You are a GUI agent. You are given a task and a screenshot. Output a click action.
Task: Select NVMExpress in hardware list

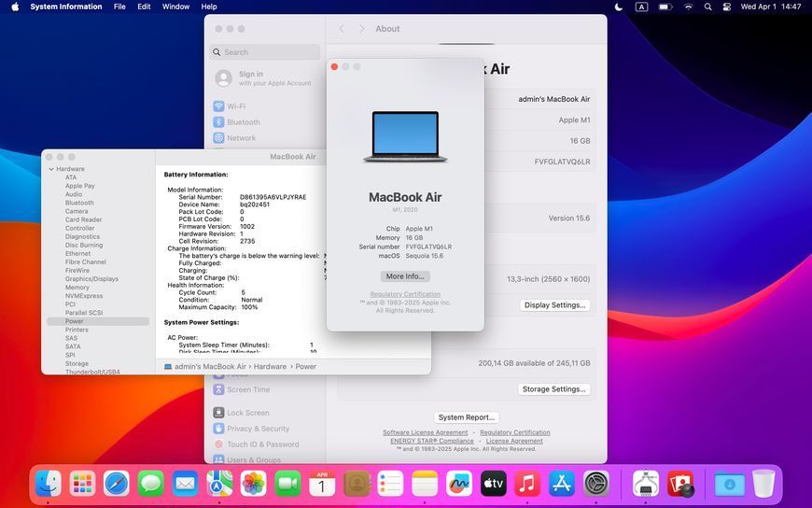coord(84,296)
